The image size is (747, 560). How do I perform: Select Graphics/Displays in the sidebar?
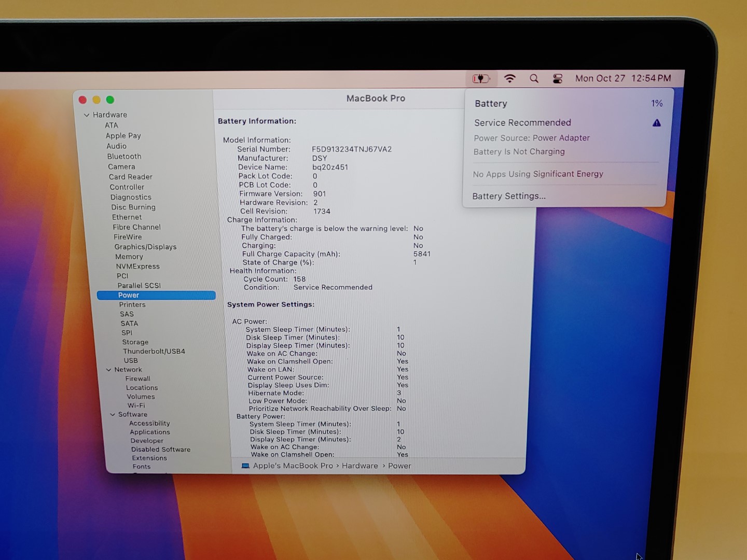coord(145,247)
